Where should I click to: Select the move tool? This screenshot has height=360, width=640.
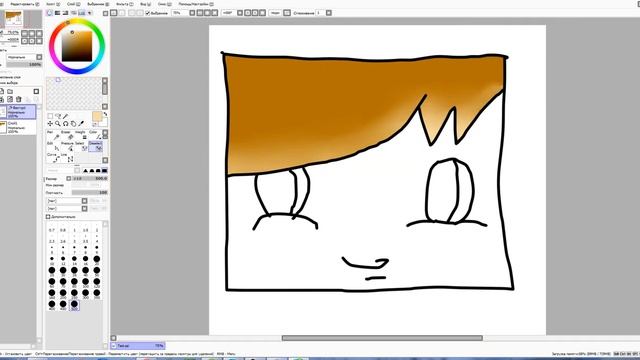[x=50, y=124]
